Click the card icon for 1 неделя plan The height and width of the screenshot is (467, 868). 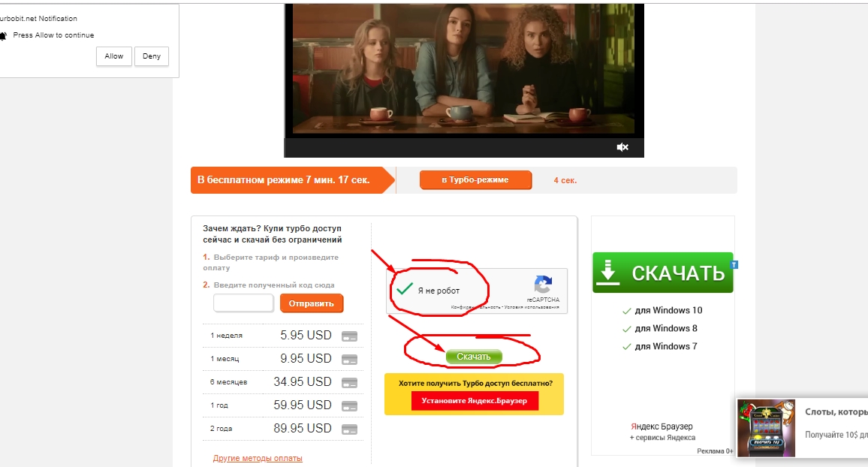coord(349,336)
